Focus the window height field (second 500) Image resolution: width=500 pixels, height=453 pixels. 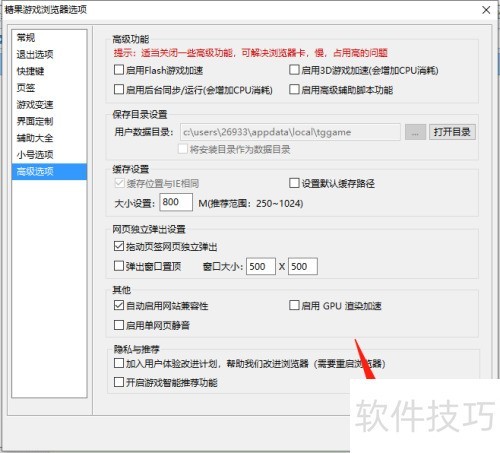click(x=303, y=266)
